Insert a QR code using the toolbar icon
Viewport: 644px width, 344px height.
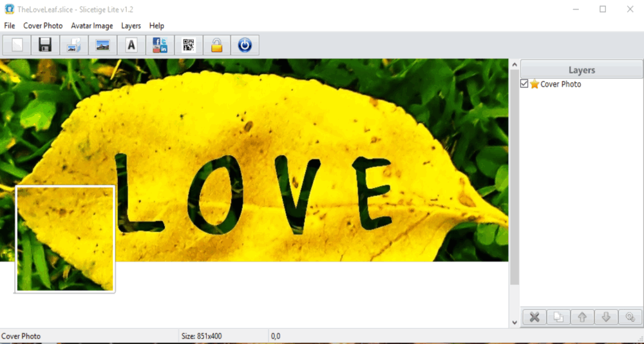tap(189, 45)
